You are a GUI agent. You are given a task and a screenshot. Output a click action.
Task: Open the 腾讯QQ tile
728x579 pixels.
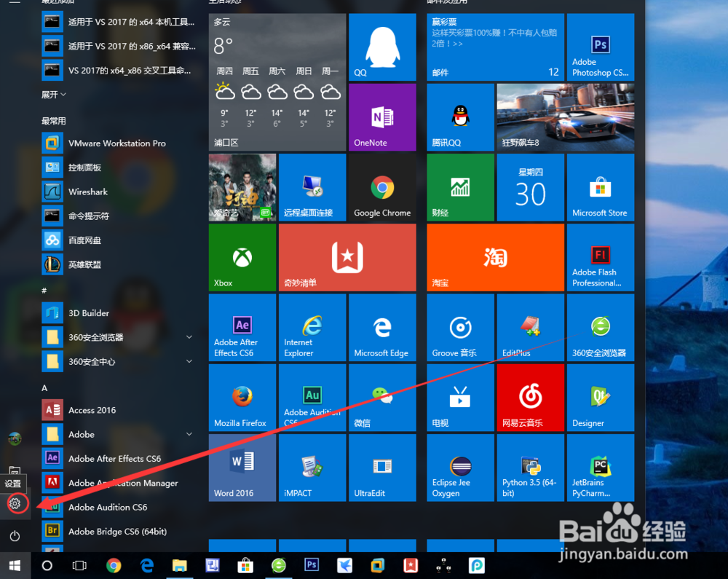click(460, 117)
